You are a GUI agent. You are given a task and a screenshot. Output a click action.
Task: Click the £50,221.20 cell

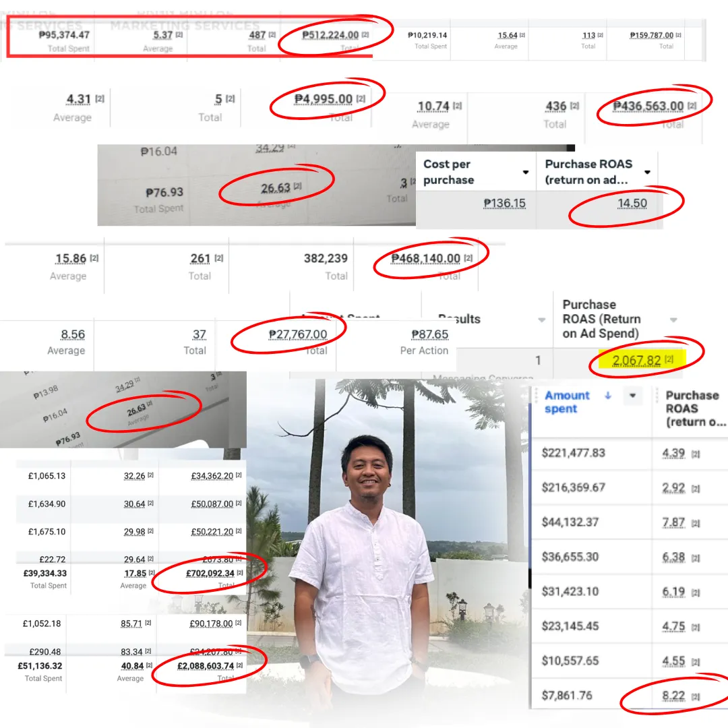click(x=212, y=532)
